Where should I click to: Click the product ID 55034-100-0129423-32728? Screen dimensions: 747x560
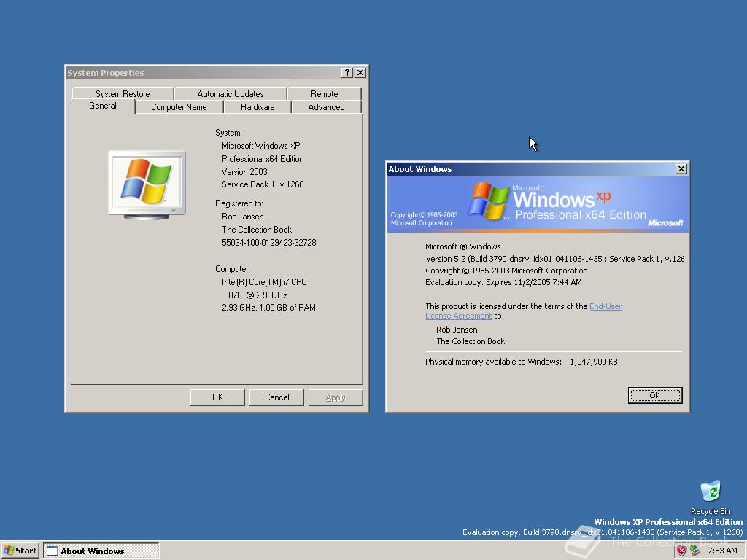268,242
